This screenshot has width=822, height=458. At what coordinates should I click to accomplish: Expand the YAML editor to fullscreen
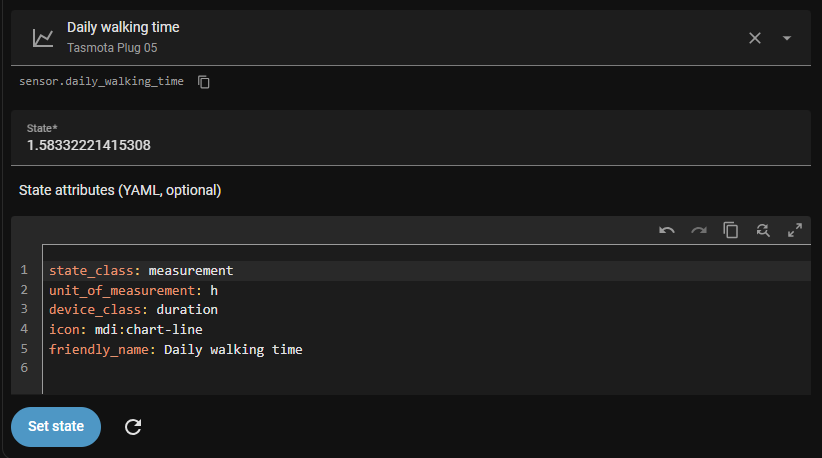coord(795,230)
